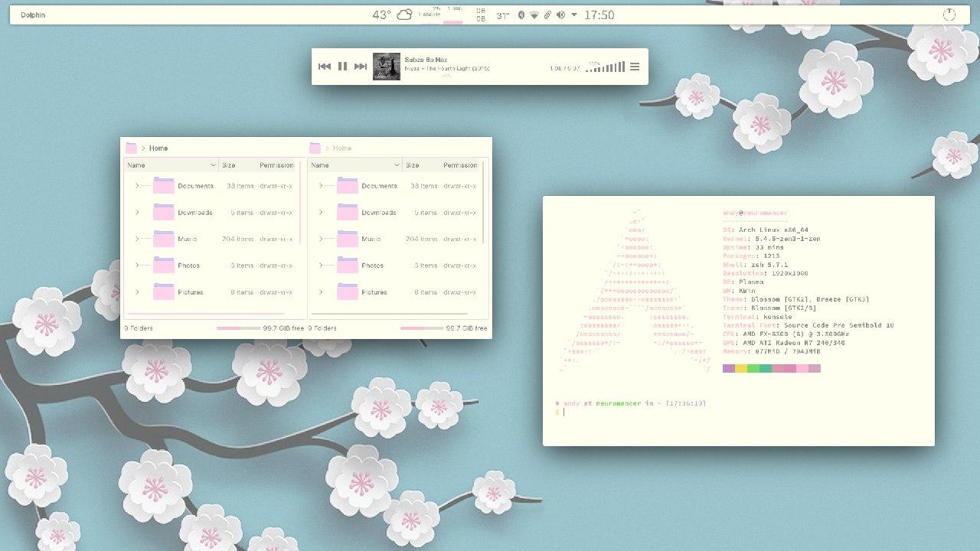Click the Bluetooth tray icon
The image size is (980, 551).
point(521,15)
